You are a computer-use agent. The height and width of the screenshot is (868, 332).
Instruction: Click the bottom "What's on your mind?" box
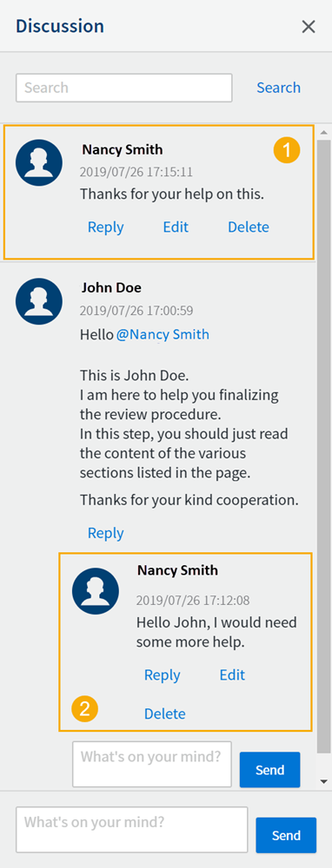tap(132, 830)
